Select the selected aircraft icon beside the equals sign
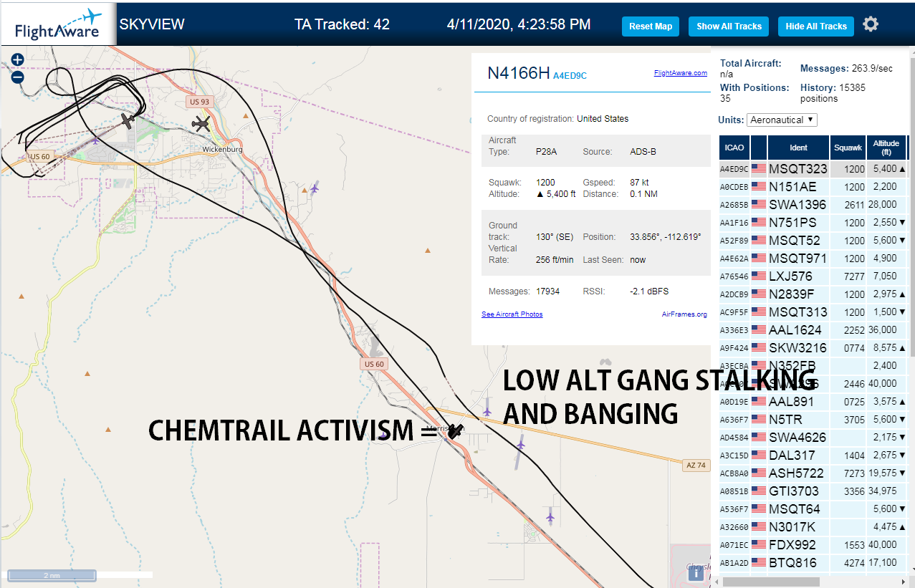The image size is (915, 588). point(454,431)
